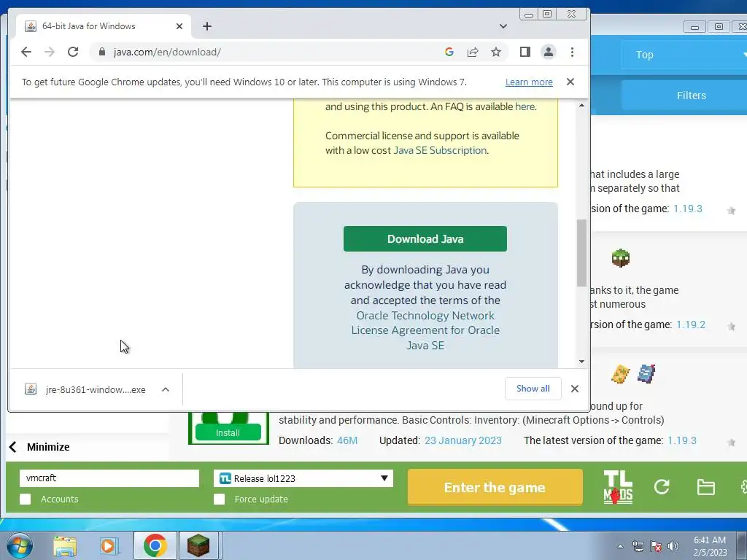The width and height of the screenshot is (747, 560).
Task: Open a new Chrome tab
Action: point(206,26)
